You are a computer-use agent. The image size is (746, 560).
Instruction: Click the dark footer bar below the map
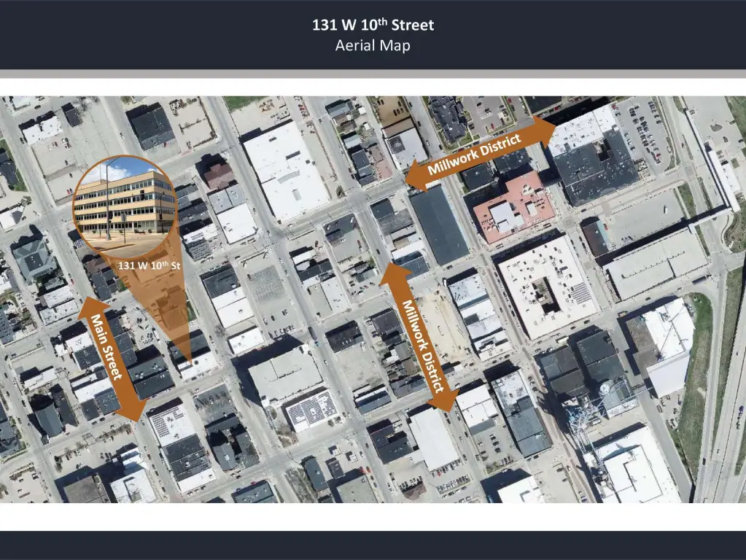(373, 545)
